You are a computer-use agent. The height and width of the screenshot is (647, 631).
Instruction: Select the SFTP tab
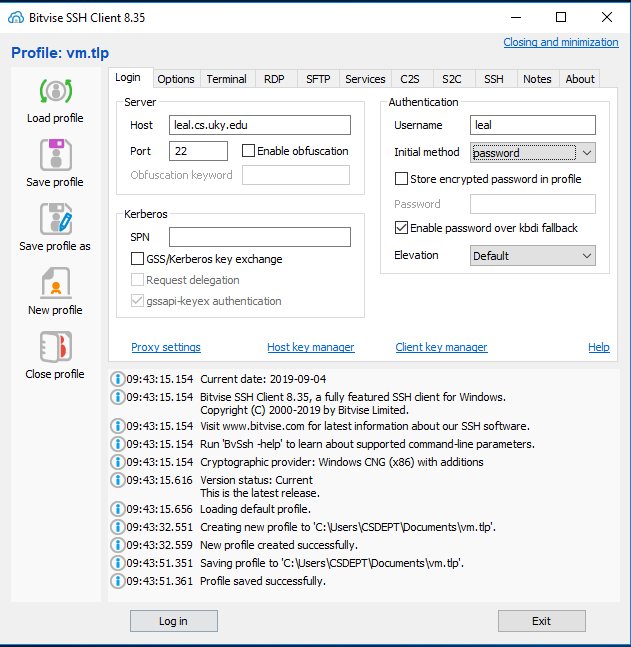coord(318,79)
